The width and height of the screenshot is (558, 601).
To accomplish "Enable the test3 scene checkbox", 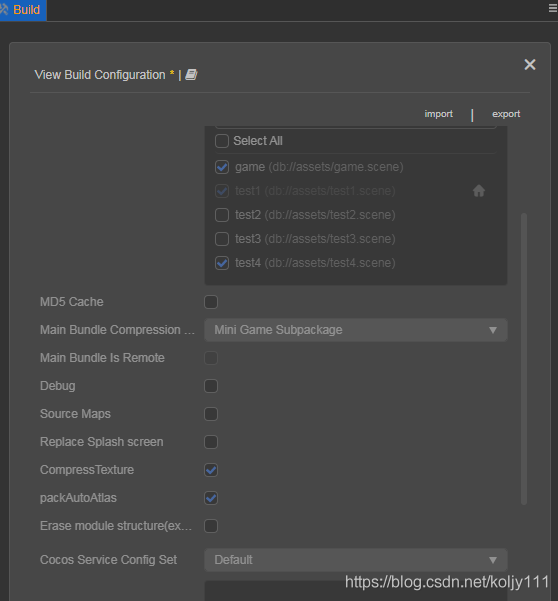I will pyautogui.click(x=222, y=239).
